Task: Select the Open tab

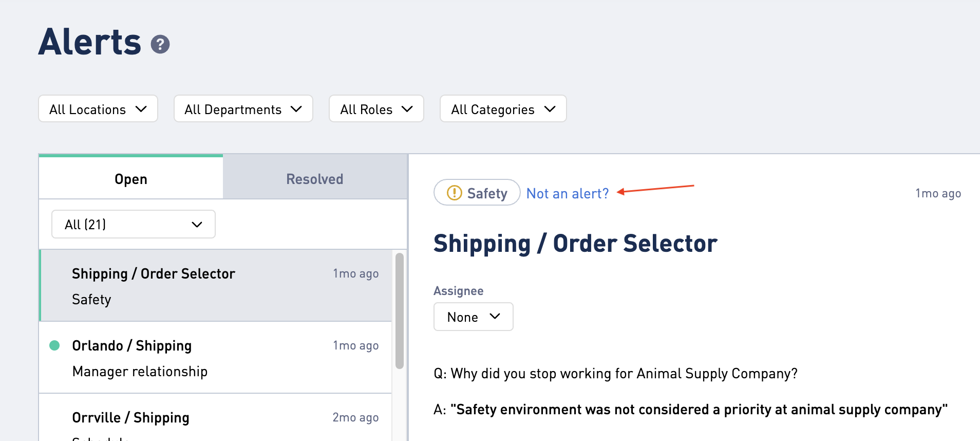Action: pyautogui.click(x=131, y=178)
